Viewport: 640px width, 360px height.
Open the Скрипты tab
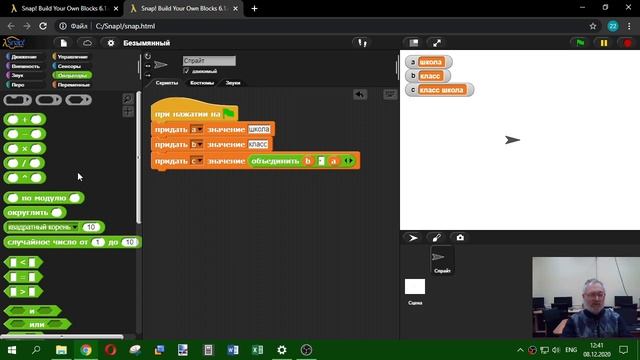(167, 82)
